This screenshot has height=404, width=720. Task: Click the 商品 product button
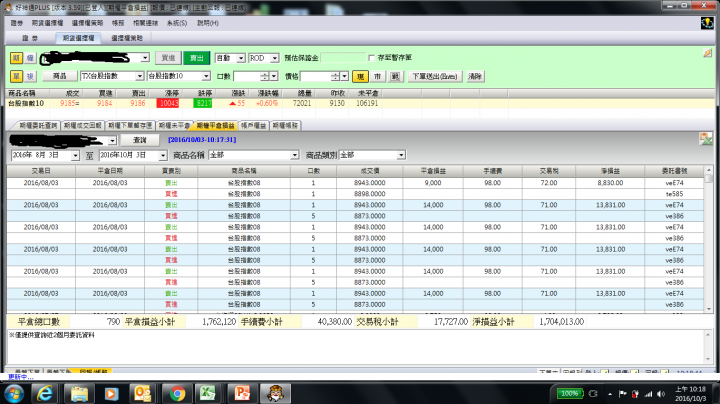(59, 76)
